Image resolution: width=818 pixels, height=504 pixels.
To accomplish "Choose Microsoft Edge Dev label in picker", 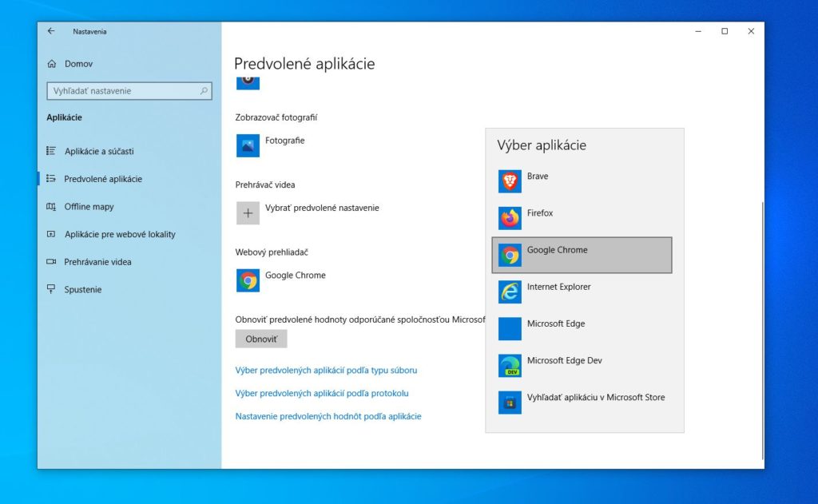I will (565, 360).
